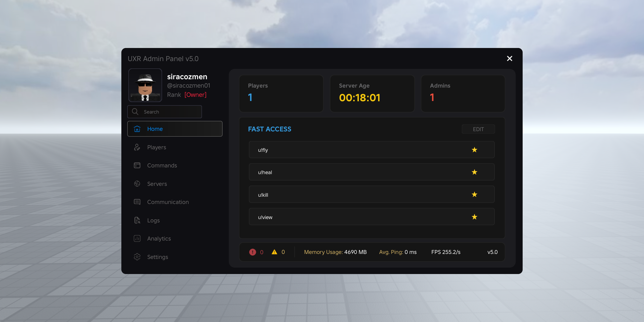Open the Settings section
The image size is (644, 322).
pyautogui.click(x=175, y=257)
